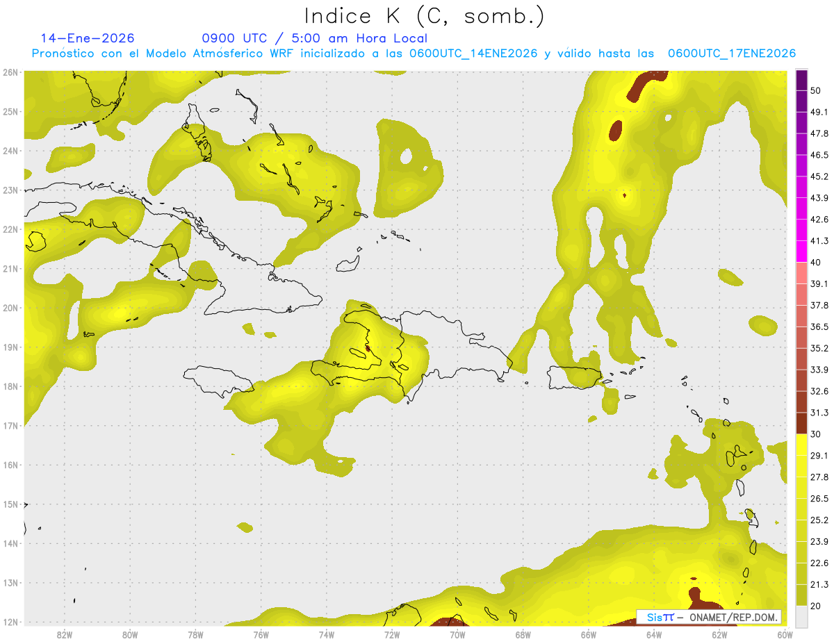Screen dimensions: 834x644
Task: Select the latitude label "16N"
Action: [x=10, y=465]
